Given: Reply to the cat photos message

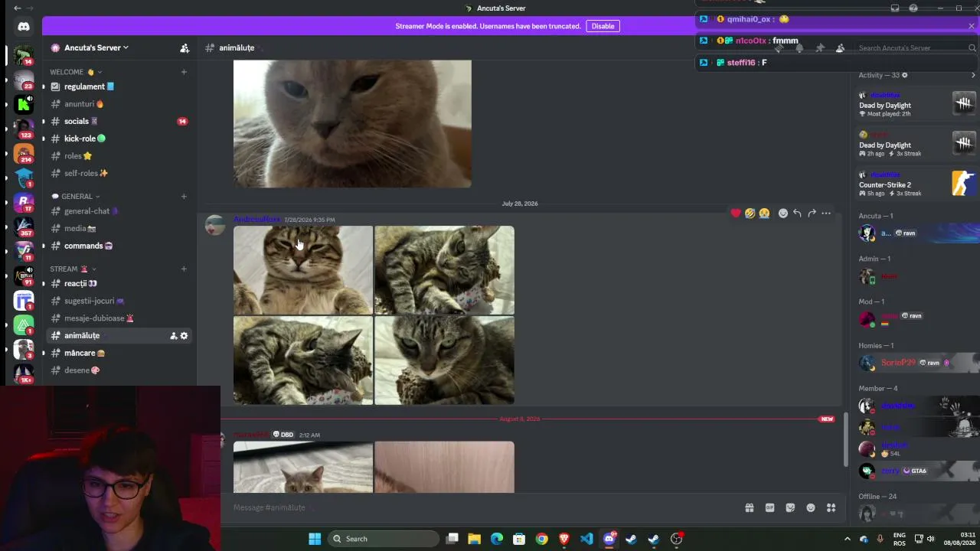Looking at the screenshot, I should (797, 214).
